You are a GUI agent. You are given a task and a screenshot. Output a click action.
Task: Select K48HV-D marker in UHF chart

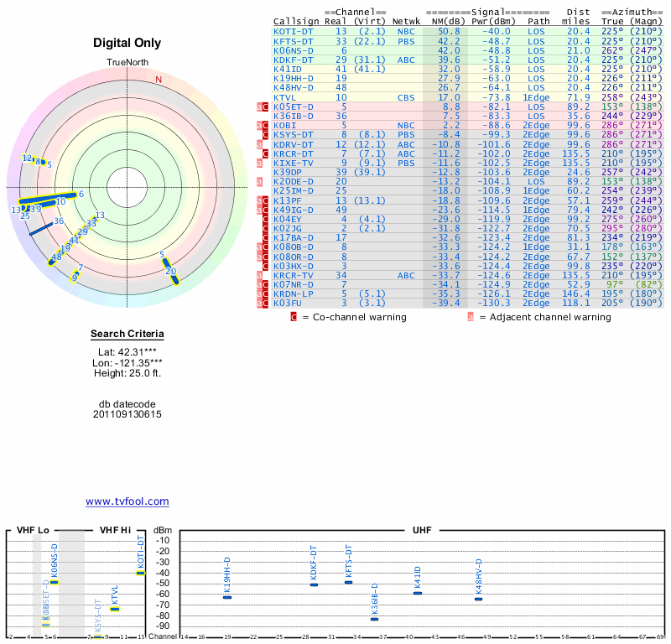(x=478, y=599)
